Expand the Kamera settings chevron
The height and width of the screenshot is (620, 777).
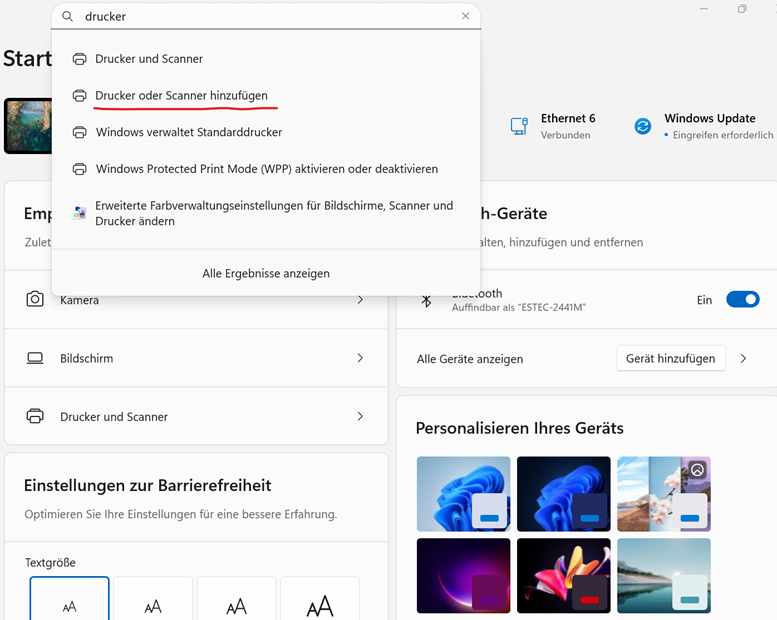tap(360, 299)
